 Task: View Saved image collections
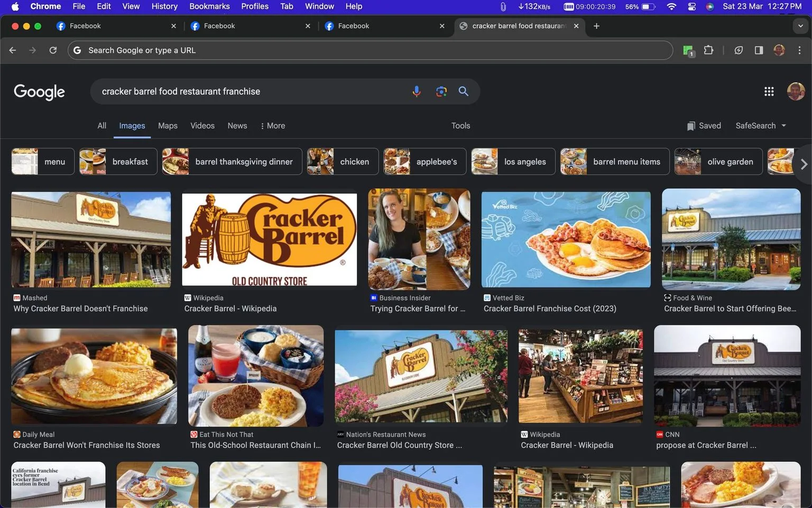coord(704,125)
